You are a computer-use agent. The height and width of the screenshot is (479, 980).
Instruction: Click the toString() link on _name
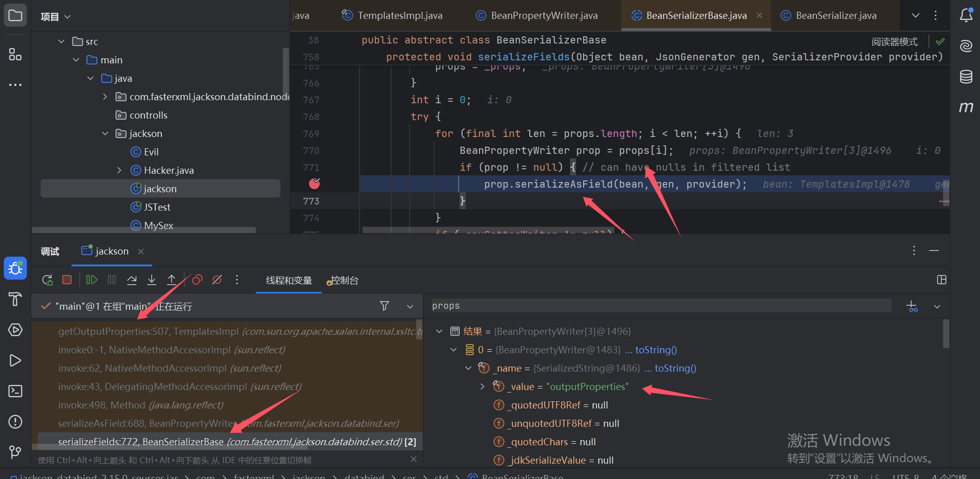click(675, 368)
